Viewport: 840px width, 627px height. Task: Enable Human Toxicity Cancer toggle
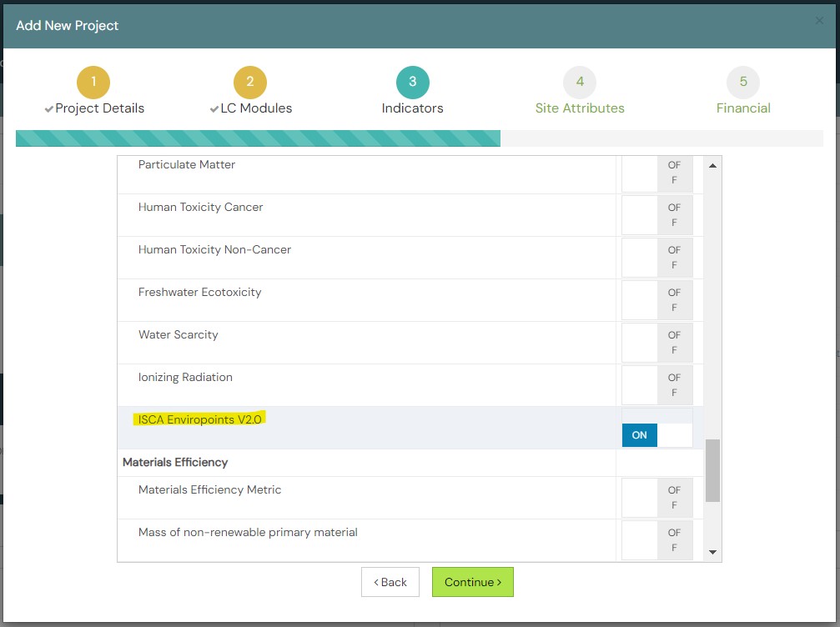(656, 215)
